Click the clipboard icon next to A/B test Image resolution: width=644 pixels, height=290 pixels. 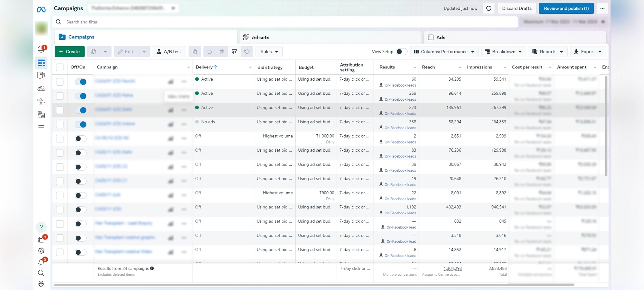tap(195, 52)
